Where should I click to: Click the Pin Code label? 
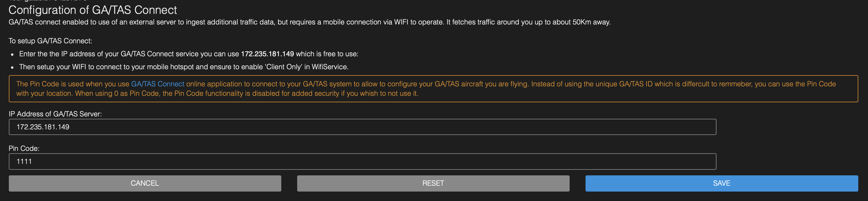pos(24,148)
